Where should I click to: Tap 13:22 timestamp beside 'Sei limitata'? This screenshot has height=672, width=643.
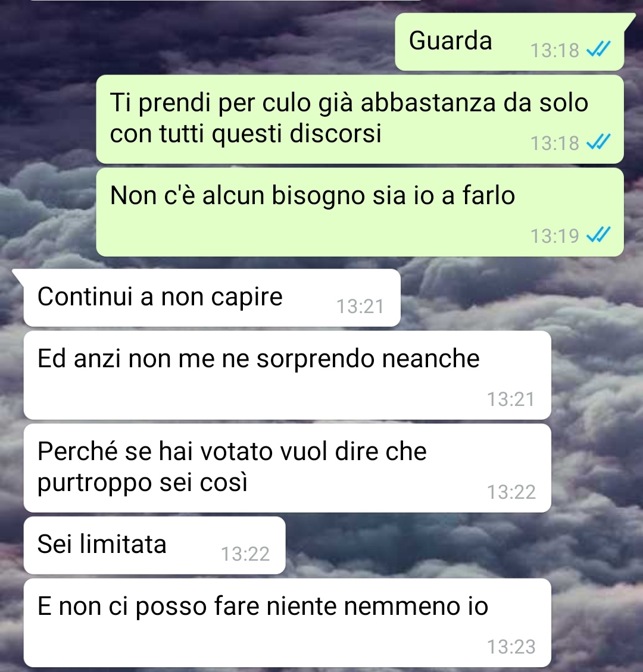click(245, 554)
